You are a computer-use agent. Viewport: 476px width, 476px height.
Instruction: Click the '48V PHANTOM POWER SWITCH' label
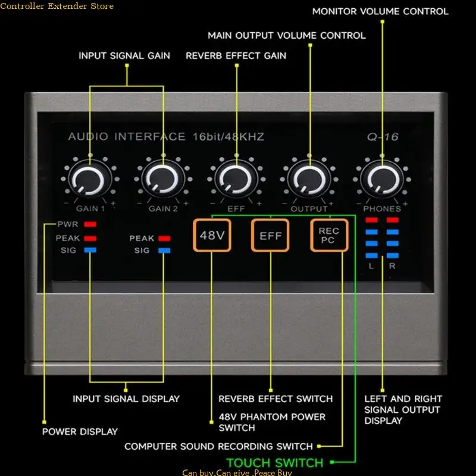(x=272, y=422)
